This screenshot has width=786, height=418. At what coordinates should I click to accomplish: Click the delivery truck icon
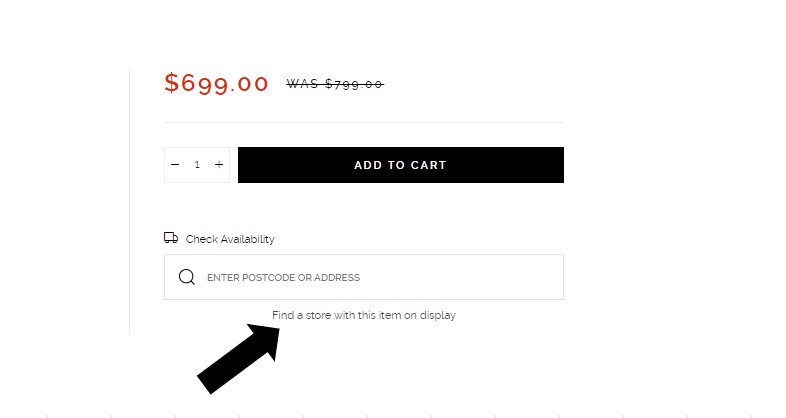(171, 238)
